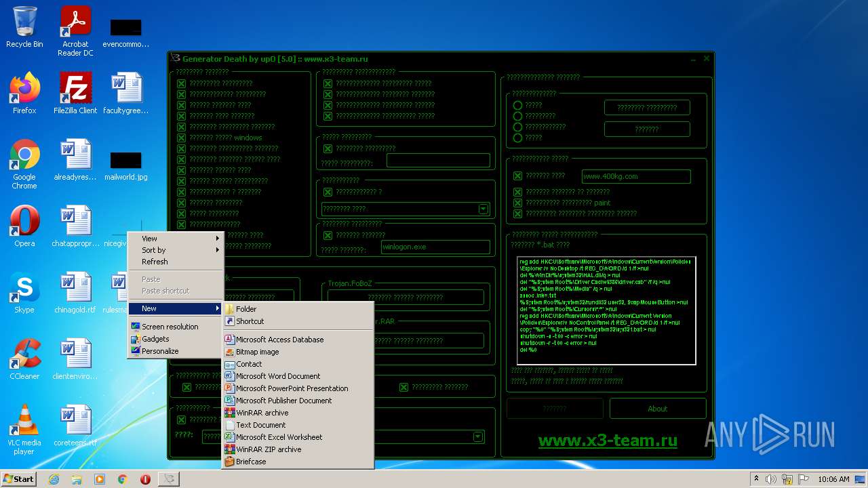Open media player taskbar icon

tap(100, 479)
